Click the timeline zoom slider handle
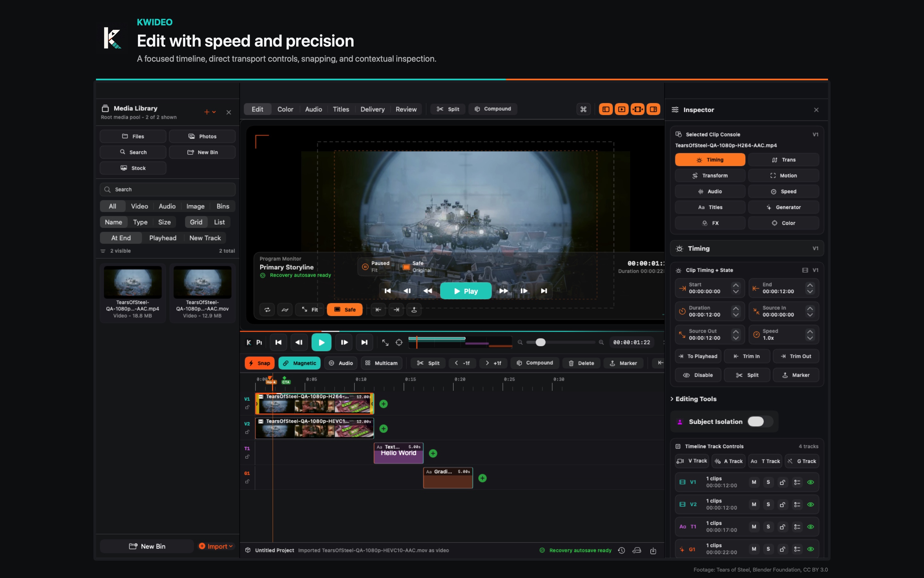Image resolution: width=924 pixels, height=578 pixels. [540, 343]
